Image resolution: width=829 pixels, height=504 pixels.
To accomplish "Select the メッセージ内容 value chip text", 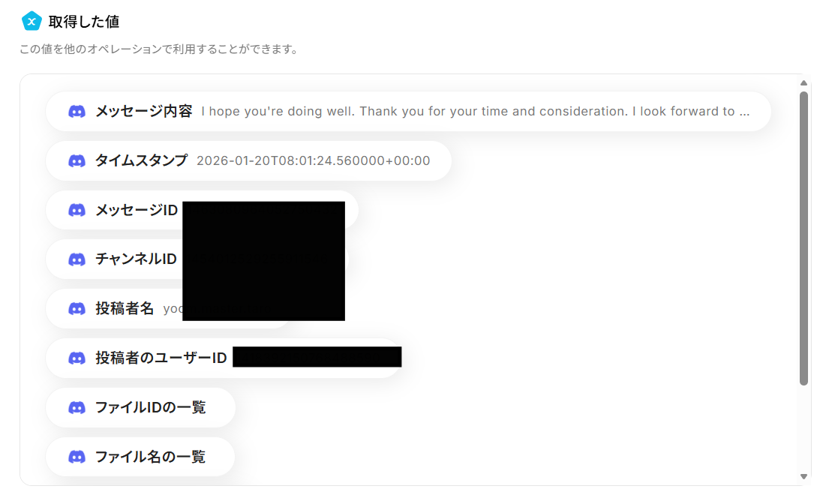I will coord(476,112).
